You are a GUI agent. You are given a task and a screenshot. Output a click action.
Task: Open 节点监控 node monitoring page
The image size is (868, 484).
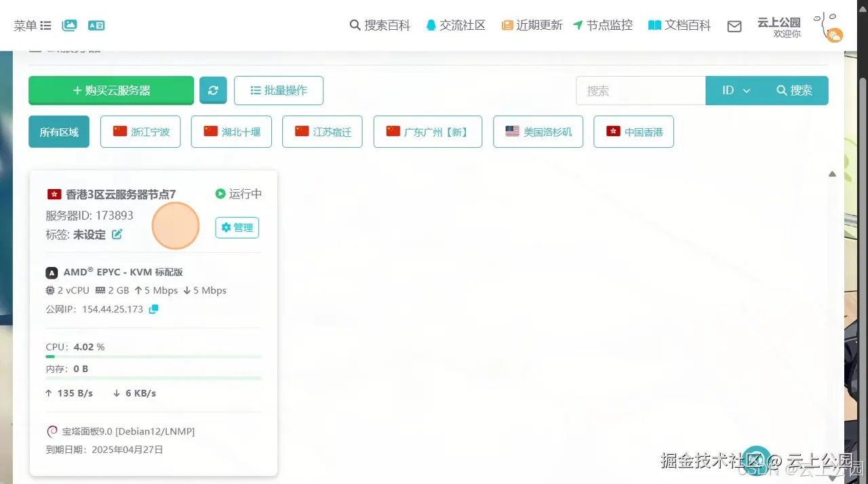602,25
